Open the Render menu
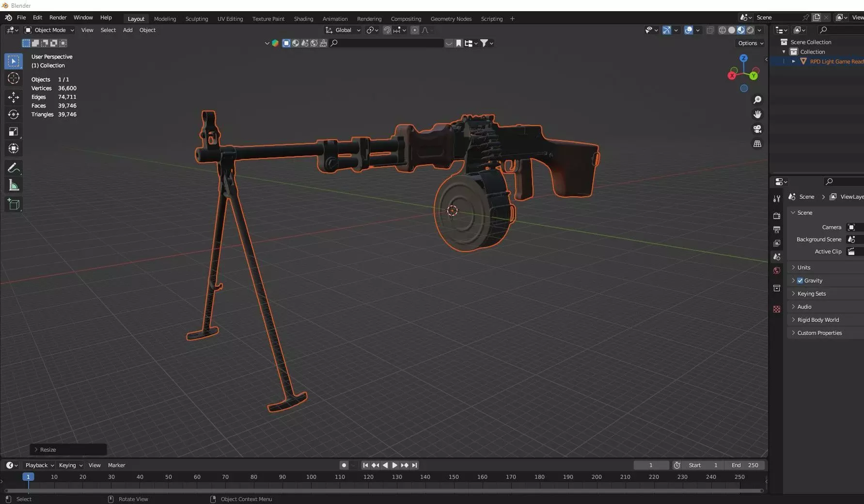This screenshot has width=864, height=504. click(x=58, y=17)
